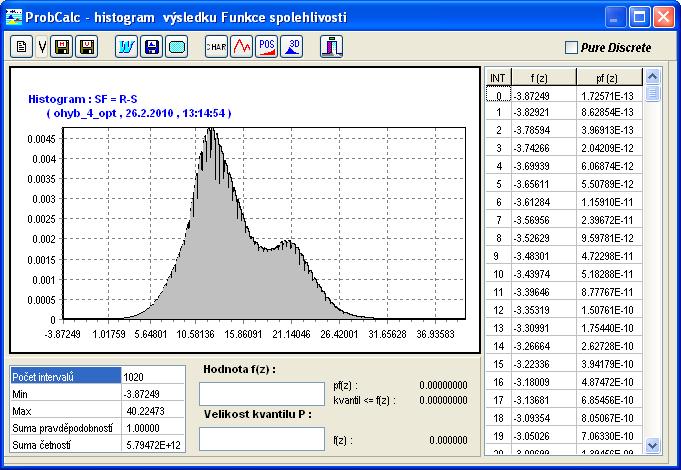Select cell value -3.74266

[544, 149]
